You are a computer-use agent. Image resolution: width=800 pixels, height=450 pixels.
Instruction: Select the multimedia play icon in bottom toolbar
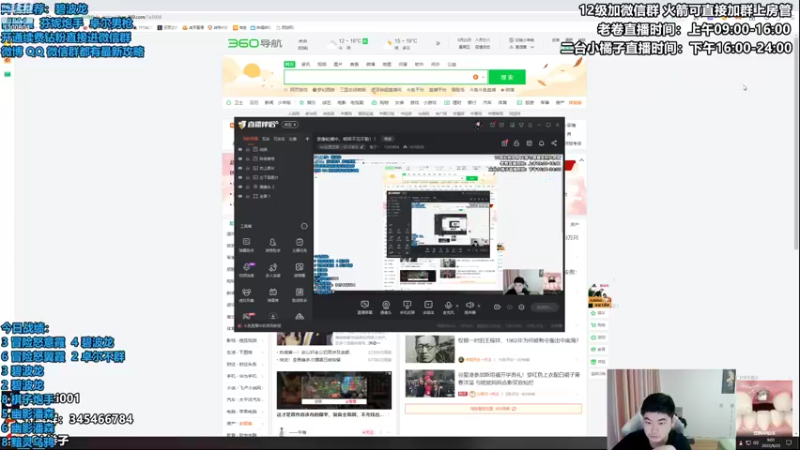(x=428, y=307)
